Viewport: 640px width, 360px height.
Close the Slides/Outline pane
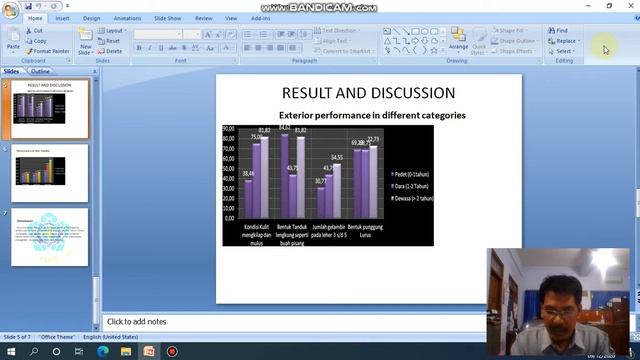(95, 71)
